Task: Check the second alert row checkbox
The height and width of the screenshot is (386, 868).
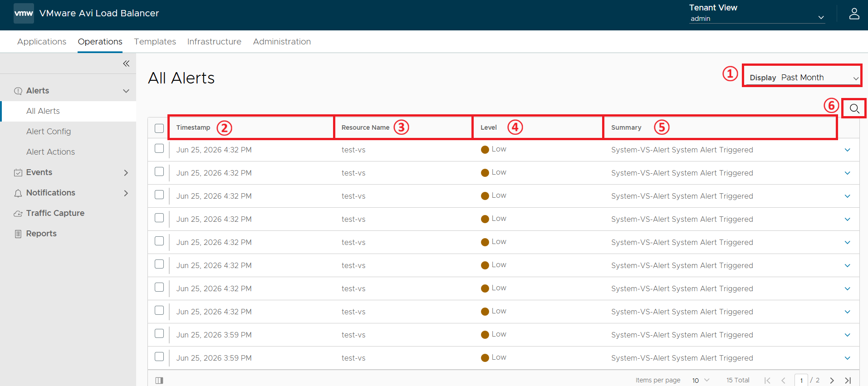Action: click(x=159, y=171)
